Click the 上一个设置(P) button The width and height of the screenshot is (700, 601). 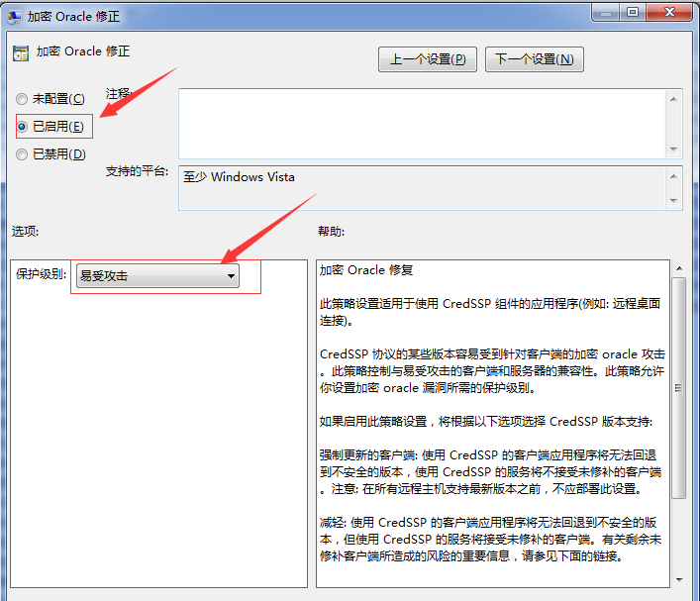pos(428,59)
